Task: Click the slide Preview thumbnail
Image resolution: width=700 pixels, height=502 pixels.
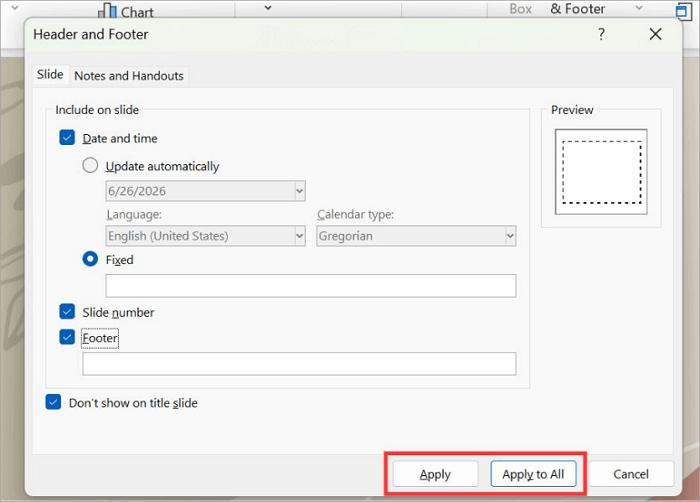Action: click(601, 172)
